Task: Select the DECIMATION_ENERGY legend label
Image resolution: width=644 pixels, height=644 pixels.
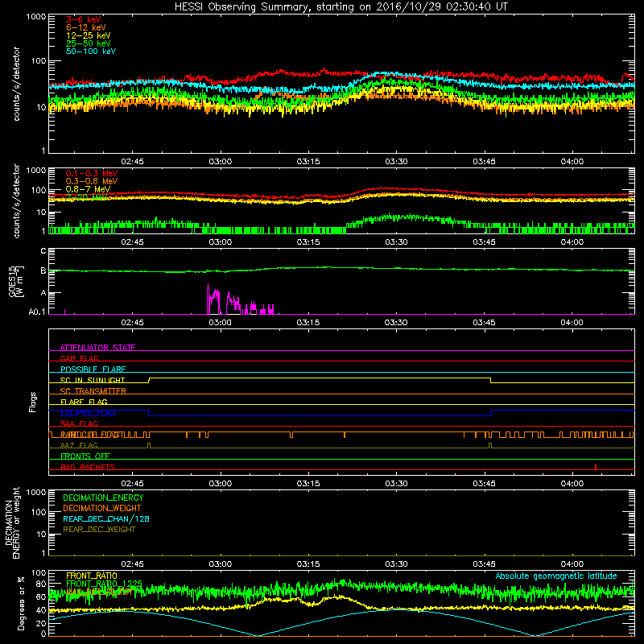Action: tap(103, 497)
